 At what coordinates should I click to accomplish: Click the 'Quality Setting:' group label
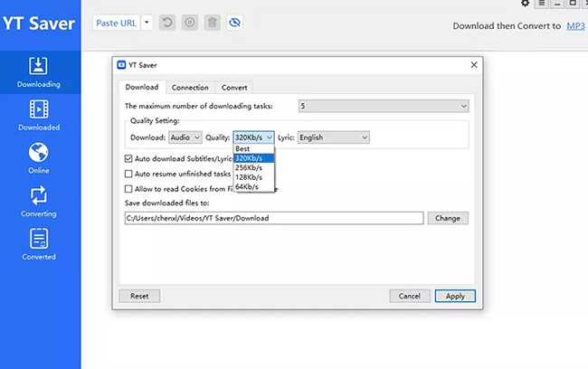[x=155, y=121]
